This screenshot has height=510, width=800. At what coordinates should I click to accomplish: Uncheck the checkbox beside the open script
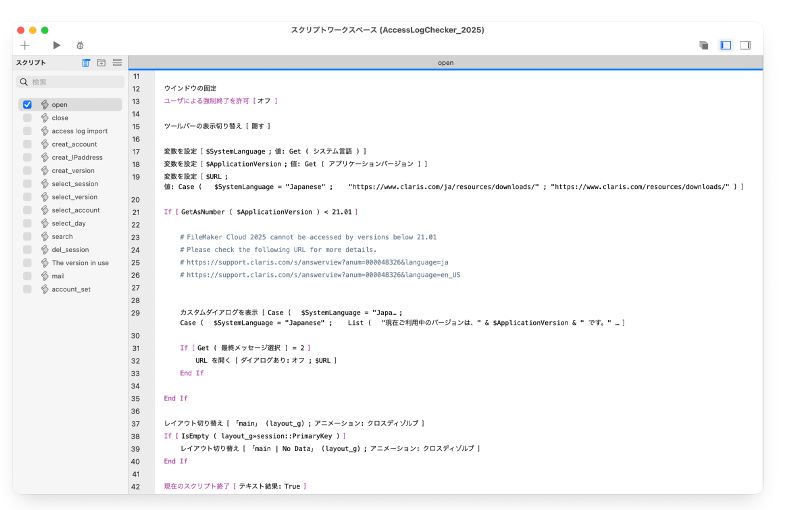pos(27,104)
